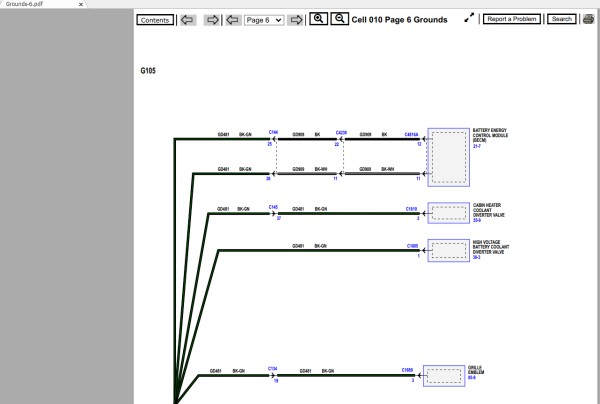Click the zoom out magnifier icon

pos(339,18)
